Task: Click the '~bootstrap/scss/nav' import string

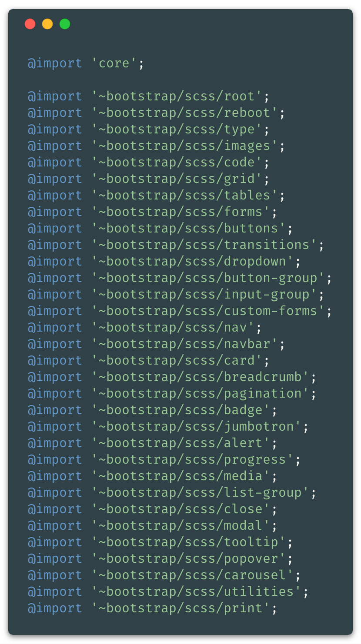Action: coord(145,328)
